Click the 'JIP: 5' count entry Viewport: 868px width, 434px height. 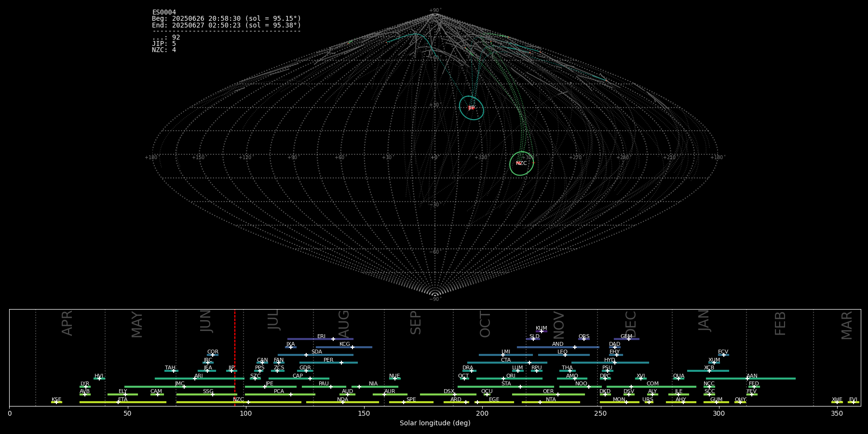(164, 43)
